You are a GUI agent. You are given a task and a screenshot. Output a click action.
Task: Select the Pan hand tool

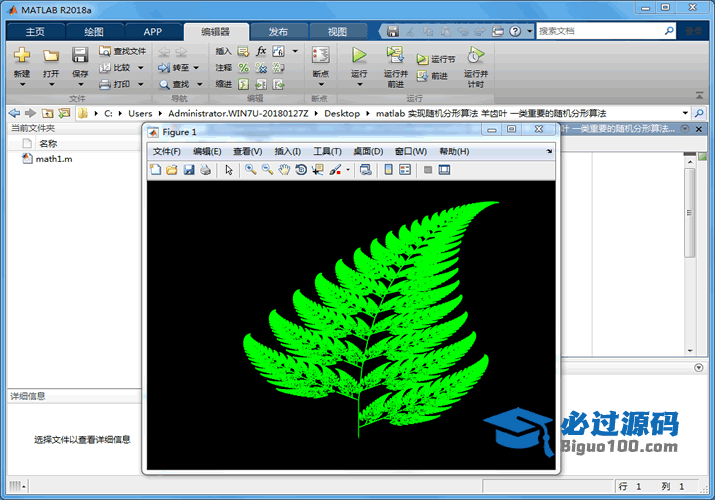pyautogui.click(x=284, y=170)
